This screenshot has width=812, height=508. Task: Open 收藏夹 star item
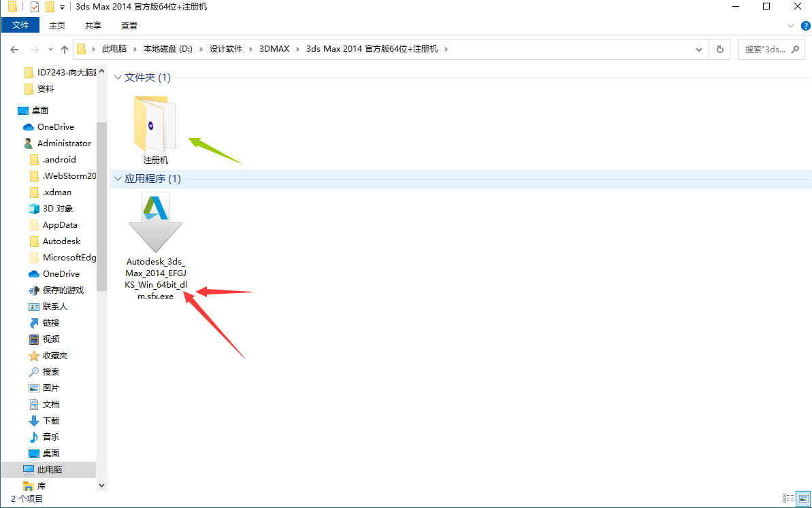(48, 356)
